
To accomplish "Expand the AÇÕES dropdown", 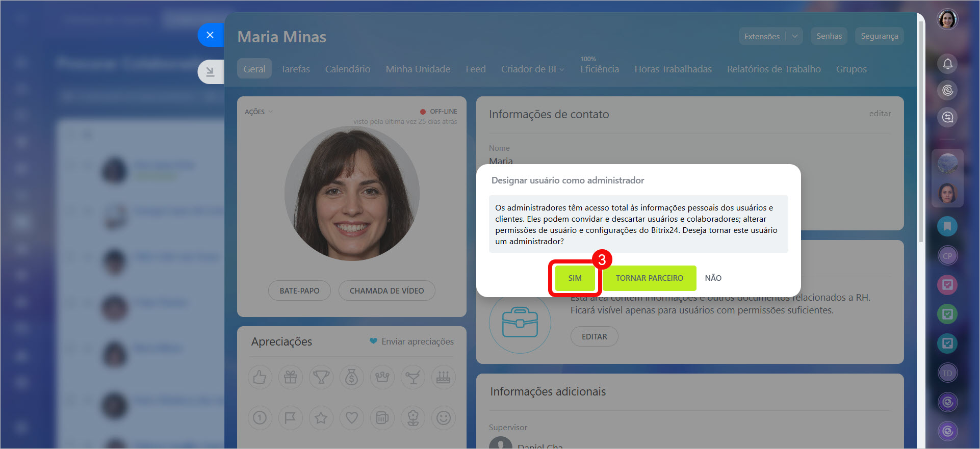I will click(x=259, y=112).
